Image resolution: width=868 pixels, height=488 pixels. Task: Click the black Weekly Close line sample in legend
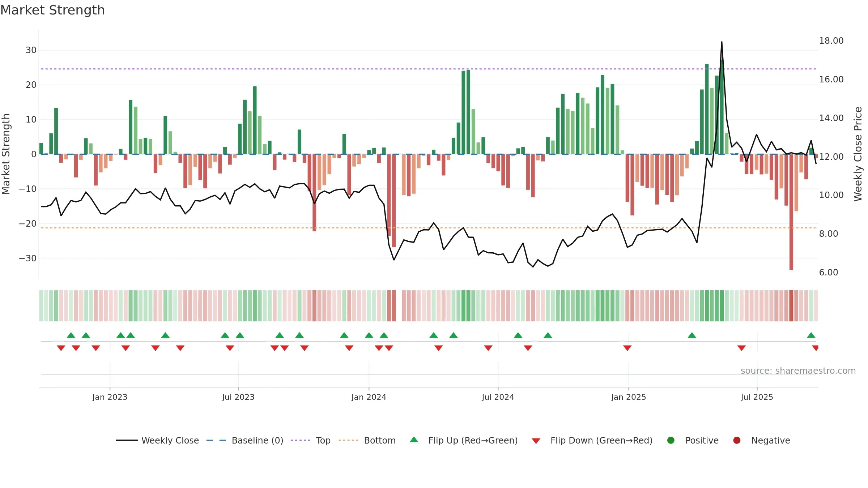[x=127, y=440]
